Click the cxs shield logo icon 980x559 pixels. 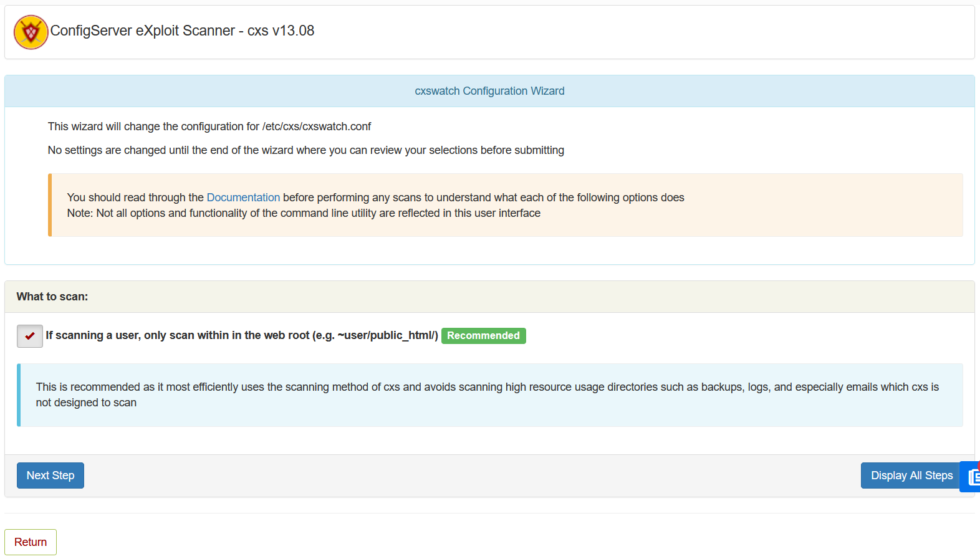point(31,32)
